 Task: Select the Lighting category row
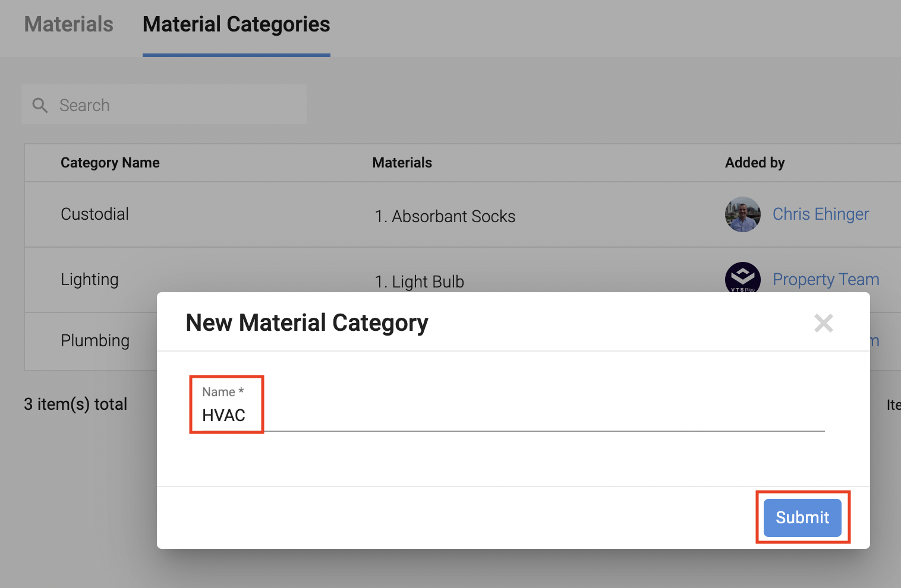[x=90, y=280]
